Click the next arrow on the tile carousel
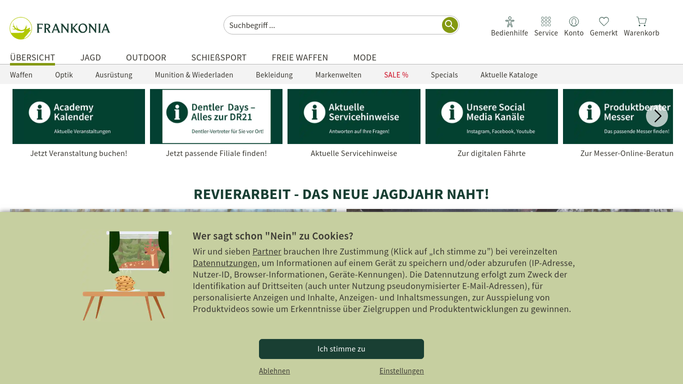The width and height of the screenshot is (683, 384). click(657, 116)
